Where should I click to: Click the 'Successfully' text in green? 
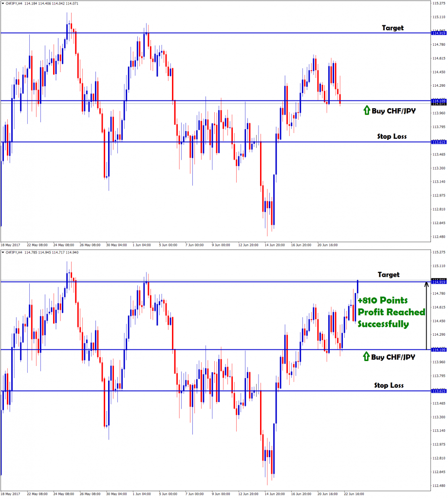(383, 324)
